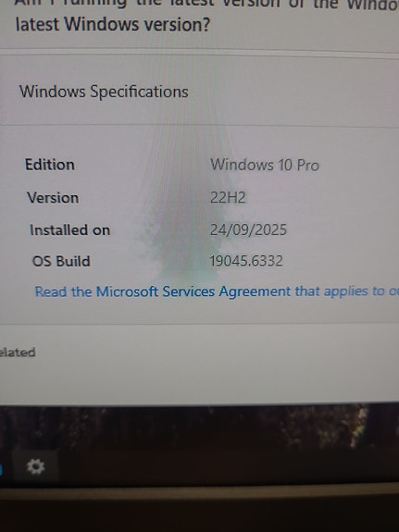The image size is (399, 532).
Task: Select the Windows Specifications heading
Action: [104, 92]
